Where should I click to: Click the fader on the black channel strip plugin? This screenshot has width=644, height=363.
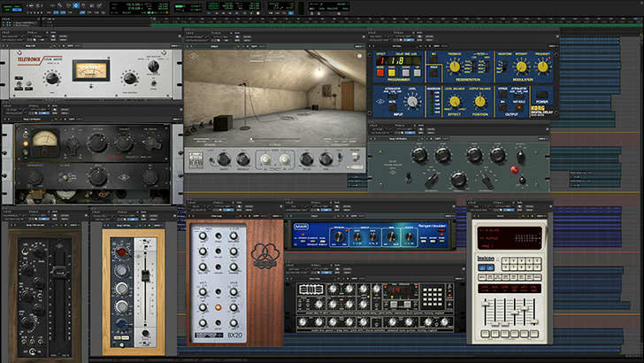pos(59,272)
